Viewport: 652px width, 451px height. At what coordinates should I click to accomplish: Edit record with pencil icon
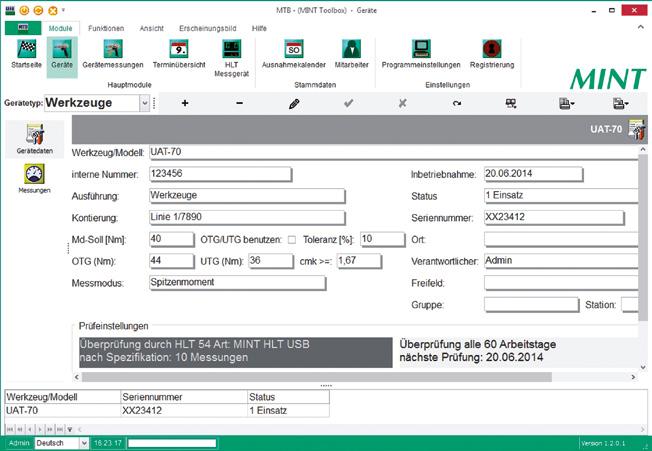point(294,104)
